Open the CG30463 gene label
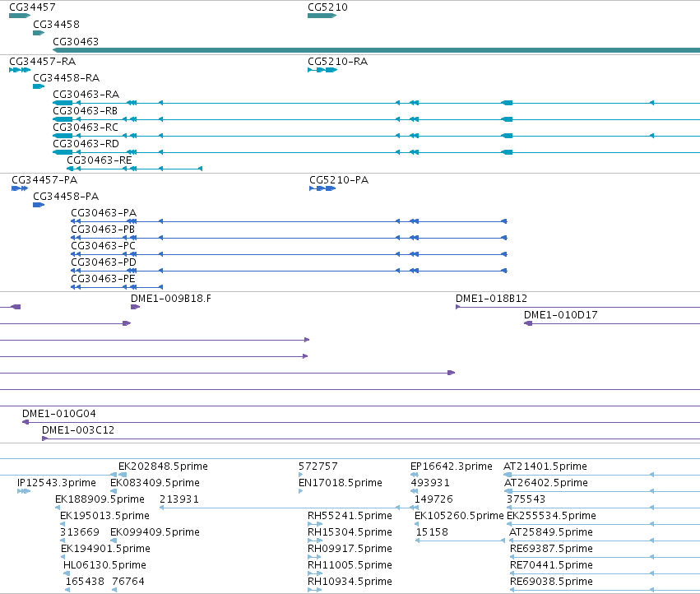The image size is (700, 594). (76, 41)
